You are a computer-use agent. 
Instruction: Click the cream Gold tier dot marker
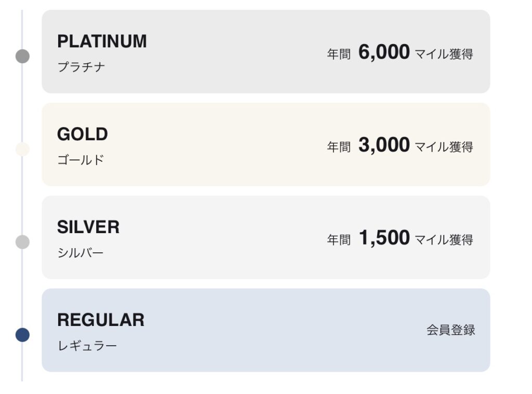[x=22, y=149]
